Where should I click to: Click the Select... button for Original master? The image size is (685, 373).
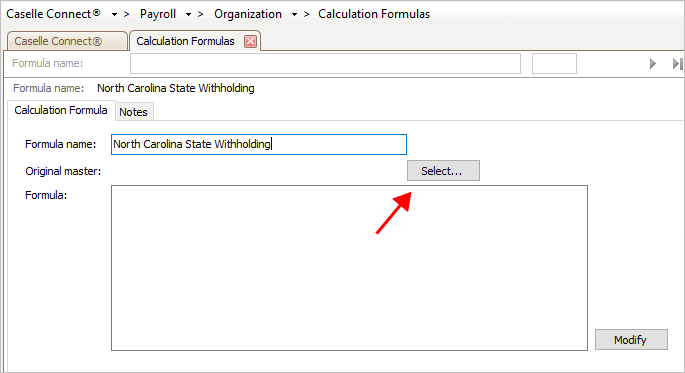pyautogui.click(x=443, y=171)
